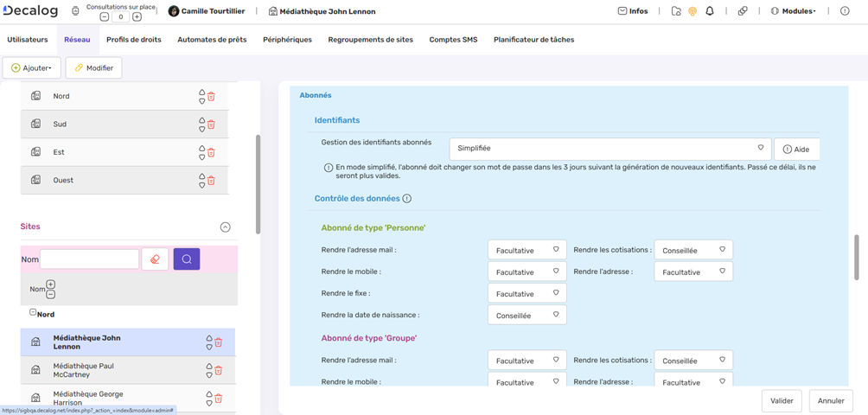Open Rendre la date de naissance dropdown
868x415 pixels.
coord(527,316)
